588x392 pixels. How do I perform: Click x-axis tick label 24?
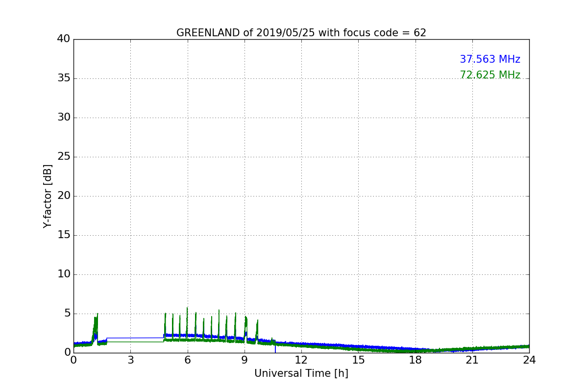529,360
